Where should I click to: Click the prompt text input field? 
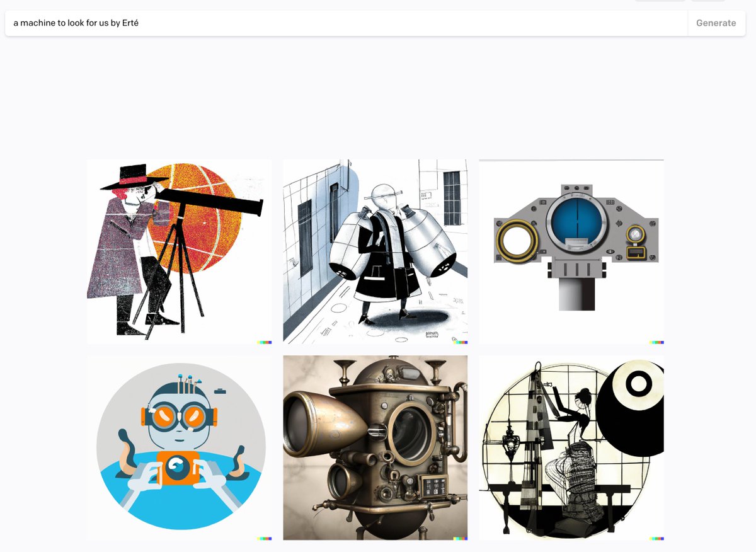[x=346, y=23]
